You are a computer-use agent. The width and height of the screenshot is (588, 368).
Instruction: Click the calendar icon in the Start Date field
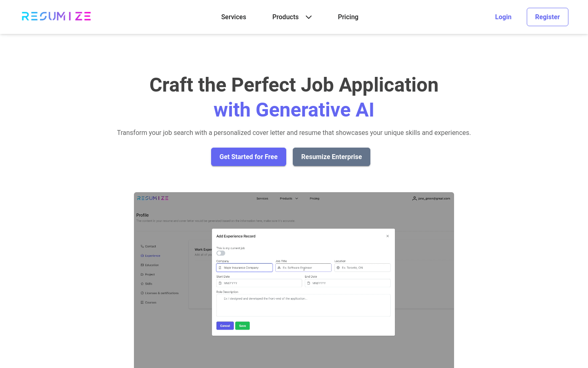tap(220, 283)
